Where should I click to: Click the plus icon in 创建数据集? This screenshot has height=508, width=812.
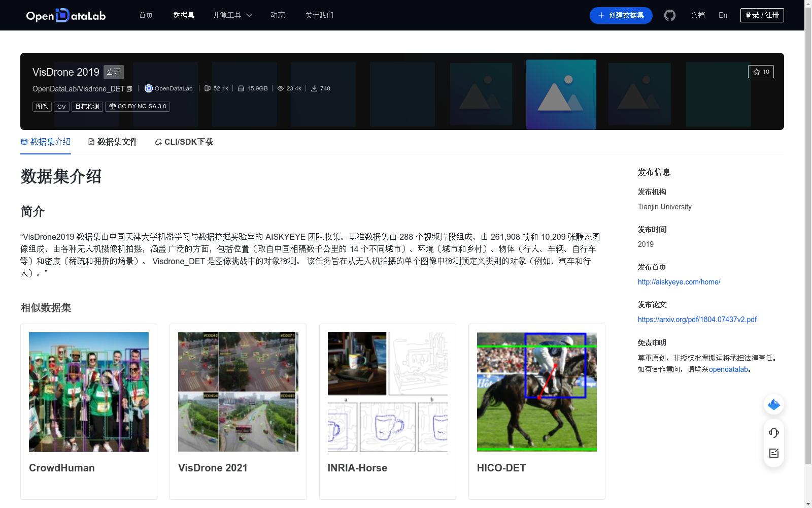(x=601, y=15)
